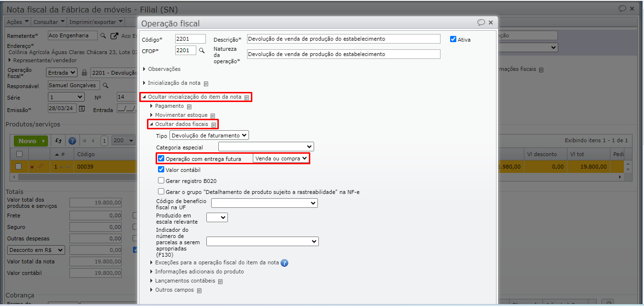
Task: Collapse Ocultar dados fiscais section
Action: click(179, 124)
